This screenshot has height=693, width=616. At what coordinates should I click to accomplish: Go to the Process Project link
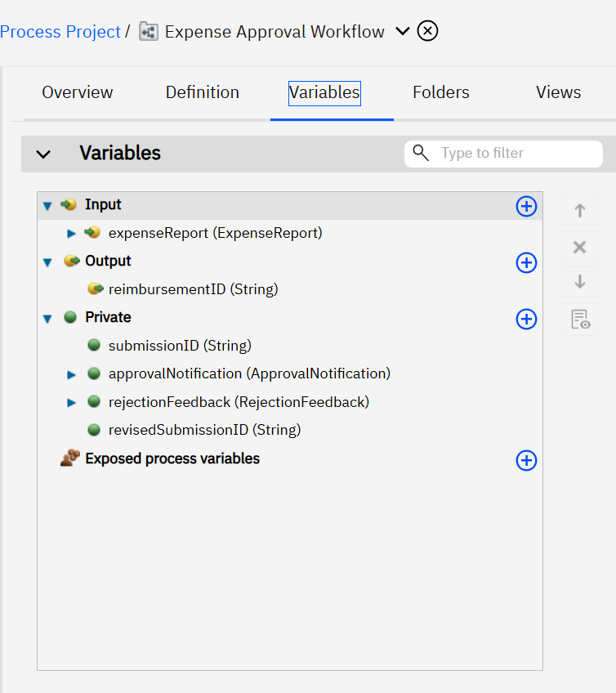[60, 32]
